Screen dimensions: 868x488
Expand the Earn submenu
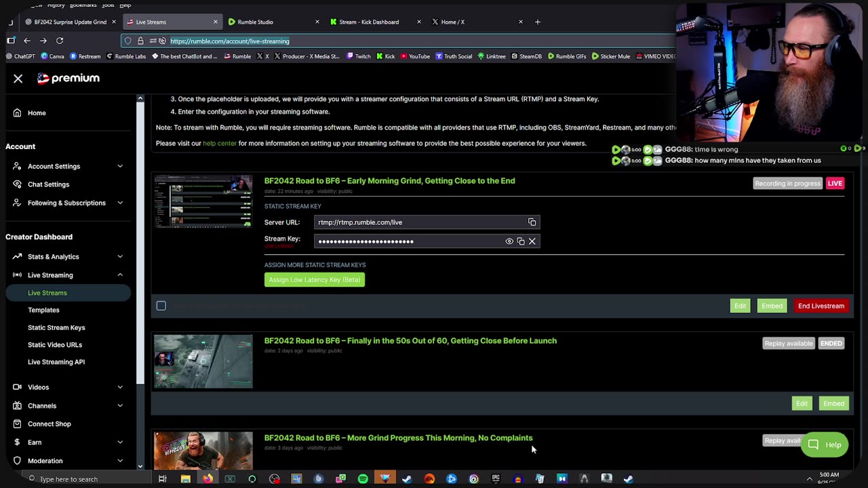(120, 443)
